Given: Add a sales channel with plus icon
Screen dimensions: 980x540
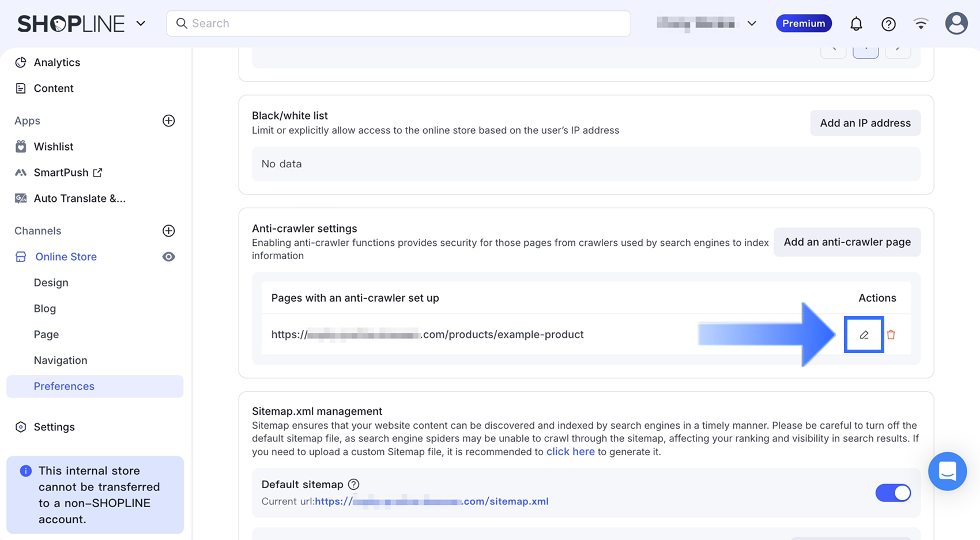Looking at the screenshot, I should pos(168,231).
